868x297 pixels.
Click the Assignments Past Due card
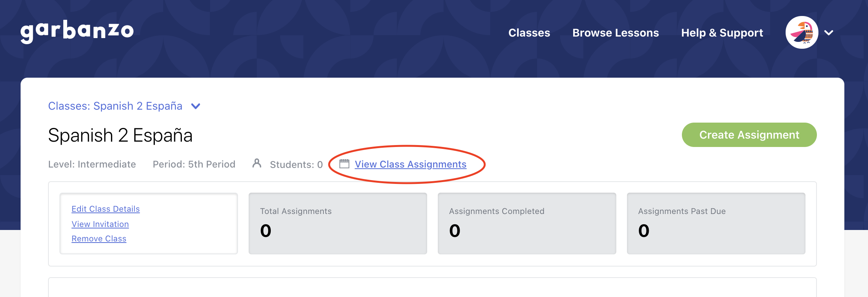tap(715, 223)
